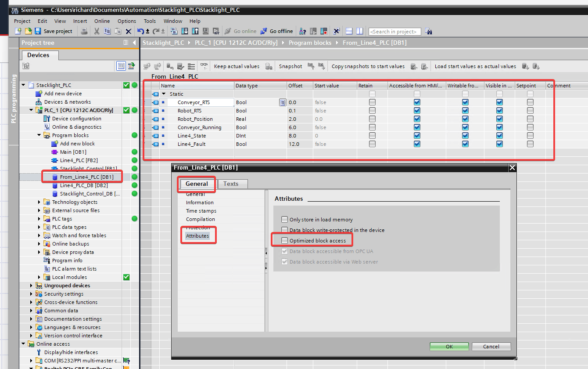This screenshot has height=369, width=588.
Task: Check Data block write-protected in the device
Action: coord(285,229)
